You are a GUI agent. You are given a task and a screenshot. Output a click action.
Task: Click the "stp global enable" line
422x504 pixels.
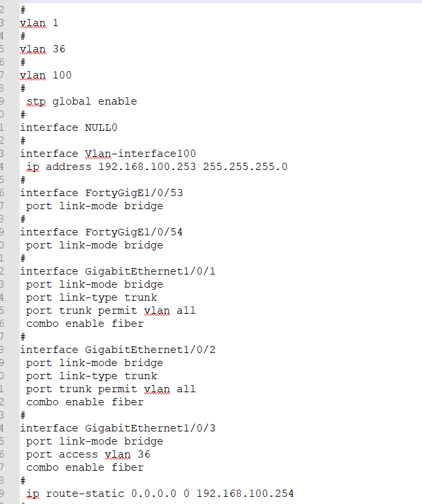tap(82, 101)
